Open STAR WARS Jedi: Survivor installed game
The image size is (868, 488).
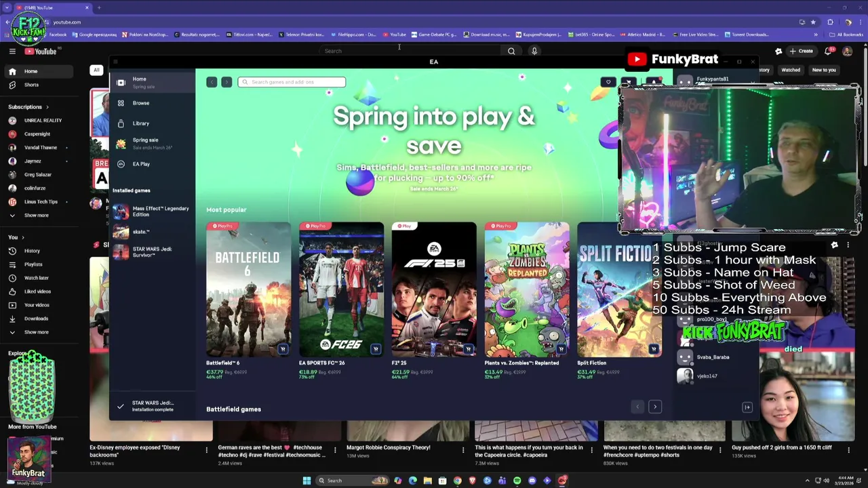(x=152, y=251)
